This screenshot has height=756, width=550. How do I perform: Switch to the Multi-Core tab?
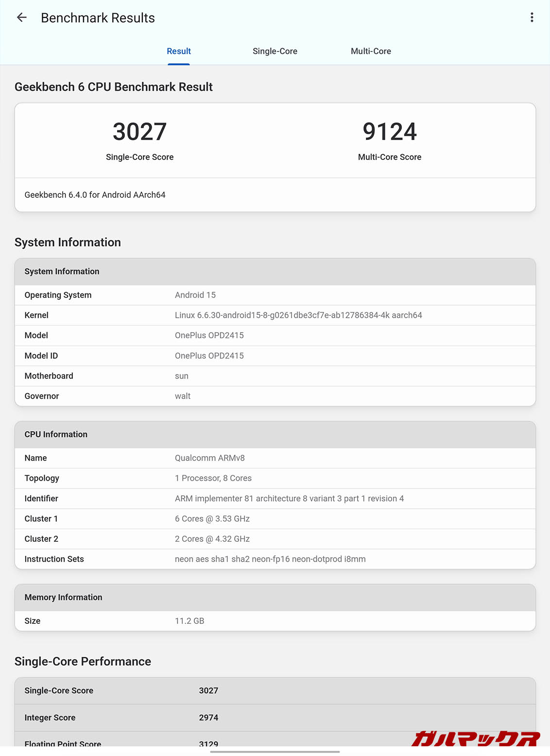pyautogui.click(x=371, y=51)
